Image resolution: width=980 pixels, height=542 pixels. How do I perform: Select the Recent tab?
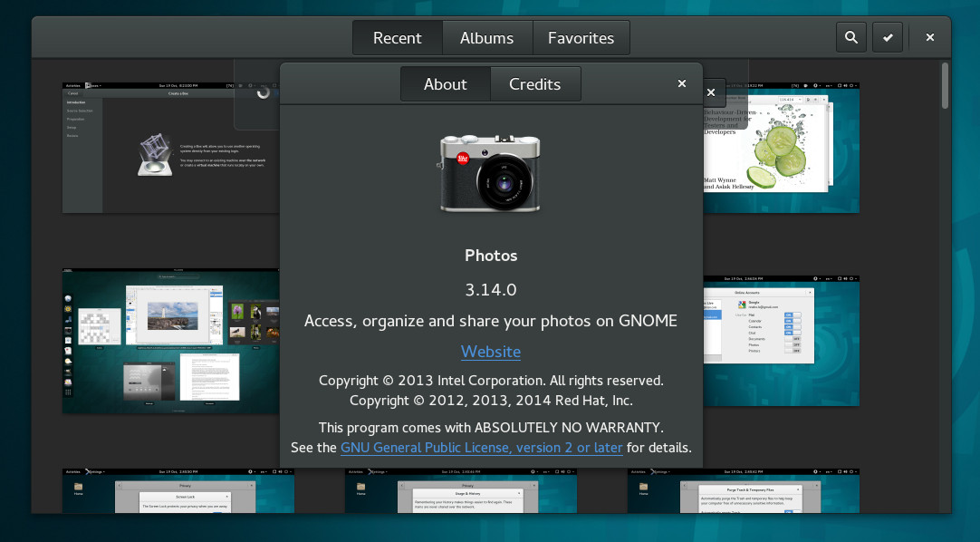tap(397, 37)
